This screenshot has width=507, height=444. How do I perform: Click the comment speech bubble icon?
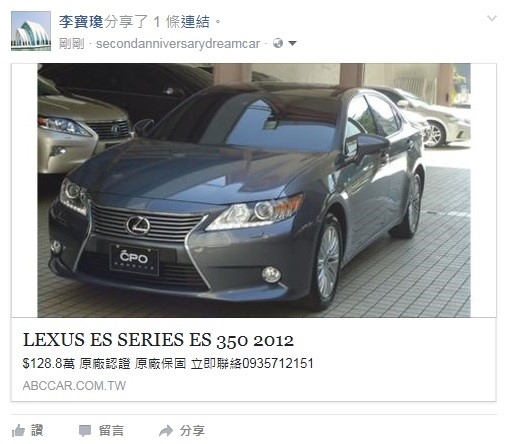(85, 431)
